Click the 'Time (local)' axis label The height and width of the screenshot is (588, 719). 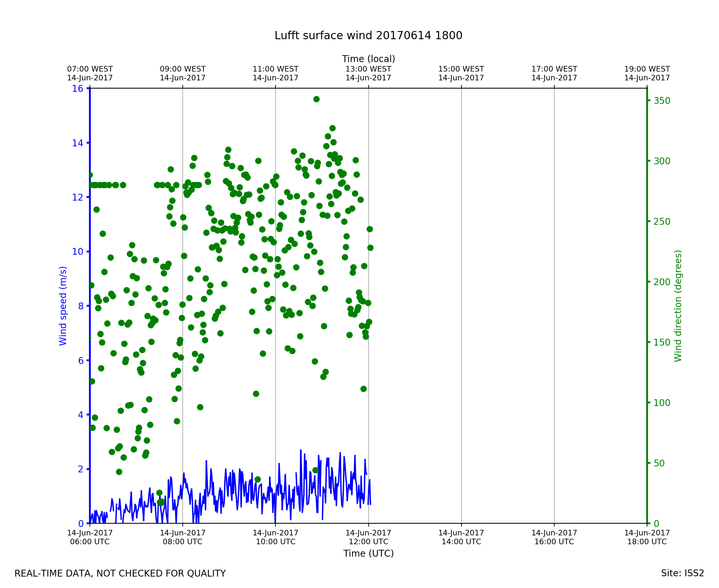pyautogui.click(x=368, y=59)
